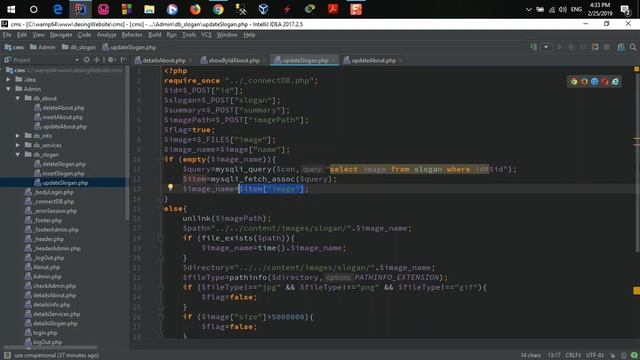Open Project Structure toolbar icon
Viewport: 640px width, 360px height.
(x=621, y=47)
